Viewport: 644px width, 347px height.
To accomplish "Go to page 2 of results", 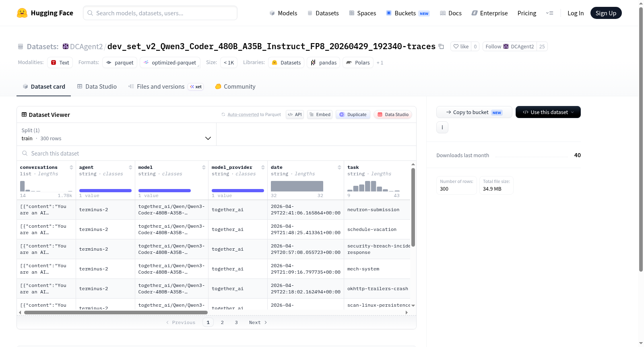I will 222,322.
